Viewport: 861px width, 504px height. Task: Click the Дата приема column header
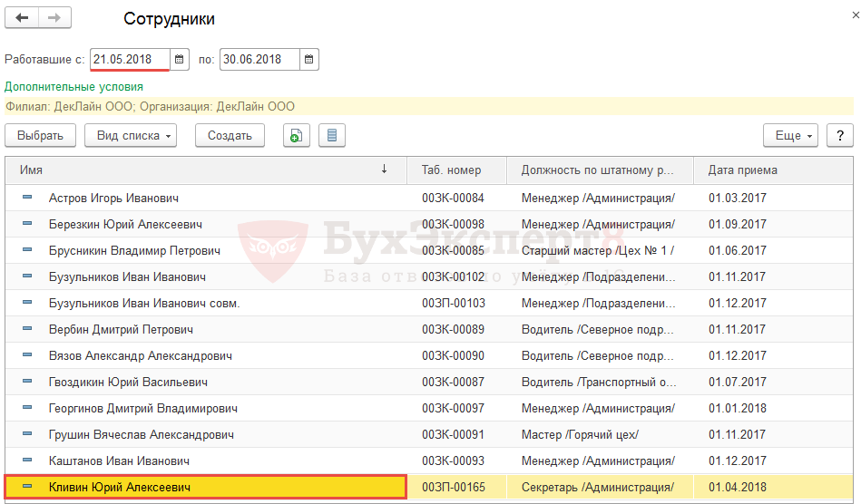[742, 170]
